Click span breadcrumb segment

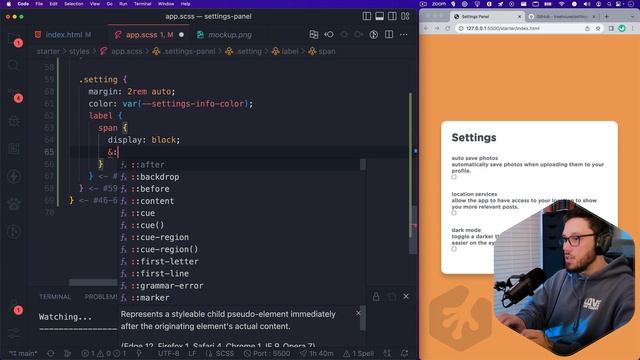(322, 51)
